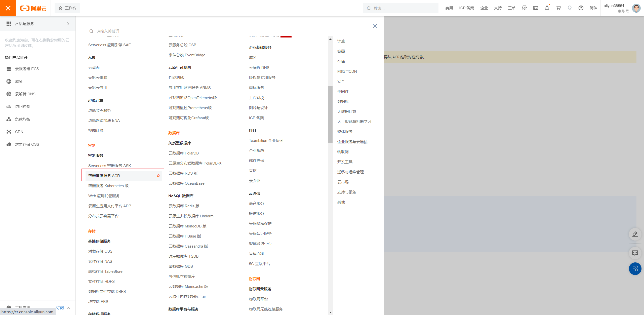Screen dimensions: 644x315
Task: Open 工单 menu in top bar
Action: [x=512, y=8]
